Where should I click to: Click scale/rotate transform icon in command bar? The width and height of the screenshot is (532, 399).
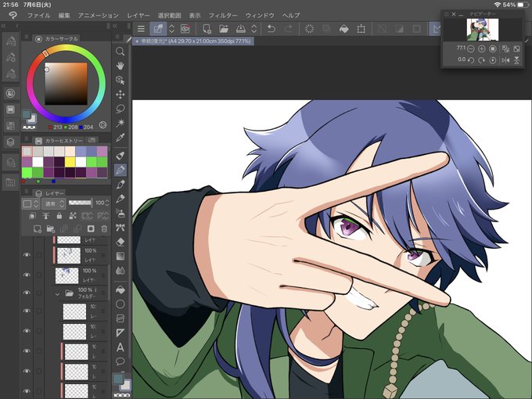(x=361, y=29)
